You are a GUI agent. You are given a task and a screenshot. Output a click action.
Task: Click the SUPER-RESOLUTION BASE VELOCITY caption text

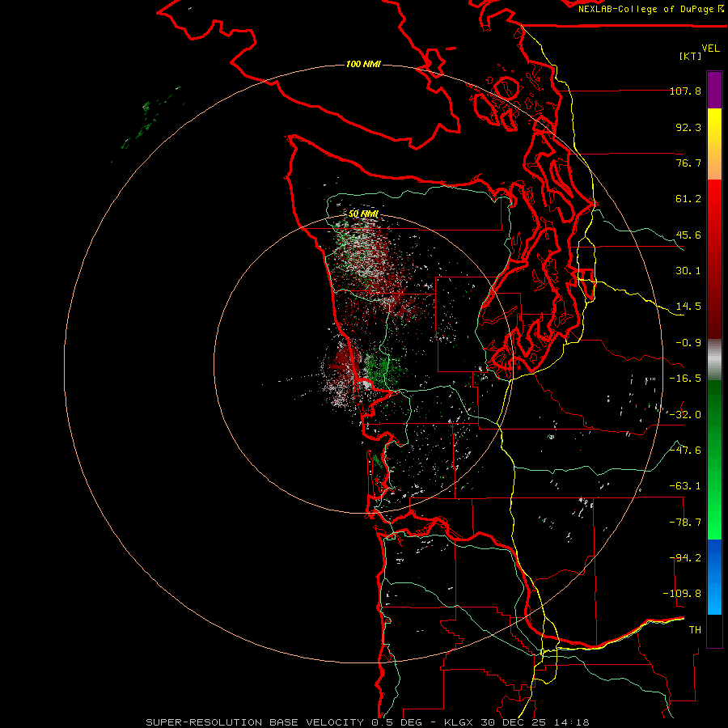(x=255, y=722)
